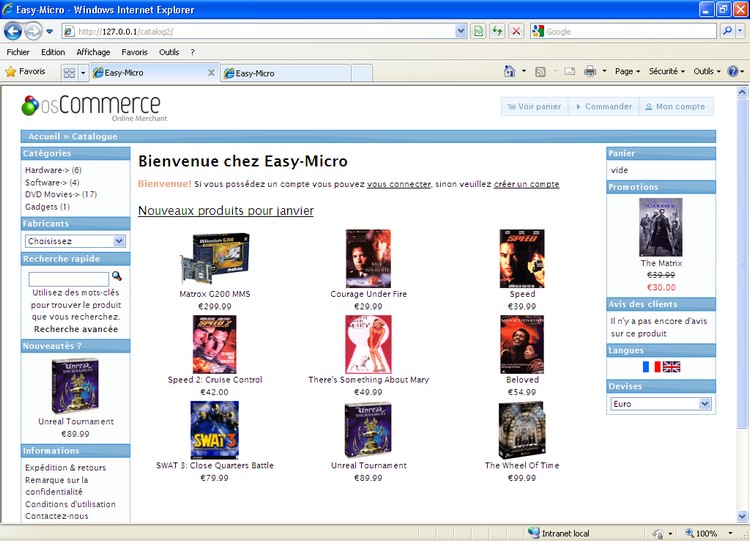Select the British flag language icon
Viewport: 750px width, 541px height.
pyautogui.click(x=671, y=367)
